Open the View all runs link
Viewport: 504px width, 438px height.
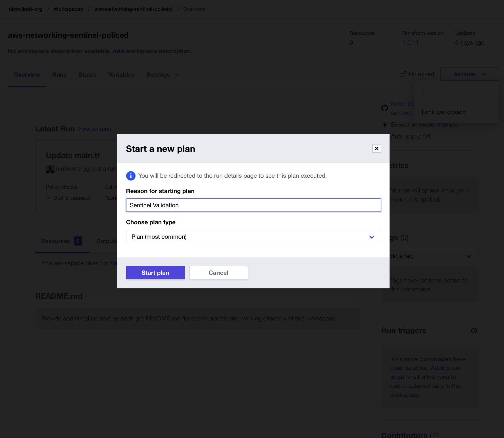point(94,129)
